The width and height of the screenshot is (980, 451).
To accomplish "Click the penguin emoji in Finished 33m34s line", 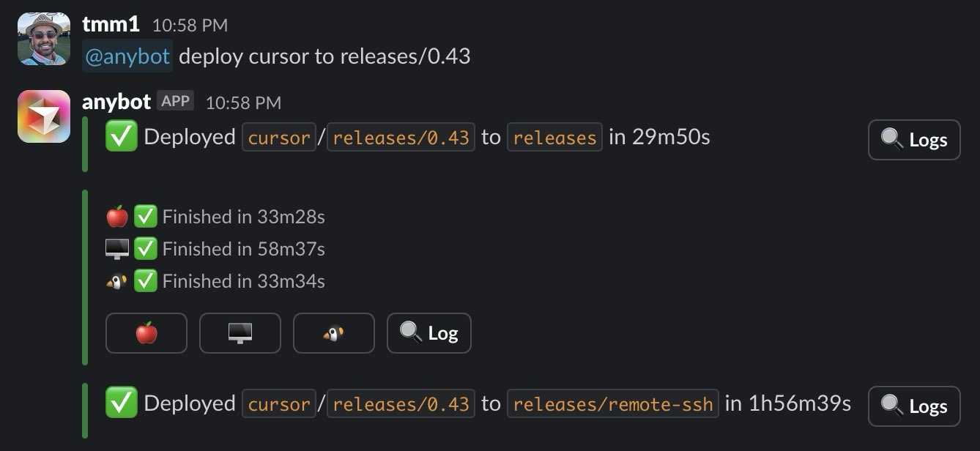I will (117, 281).
